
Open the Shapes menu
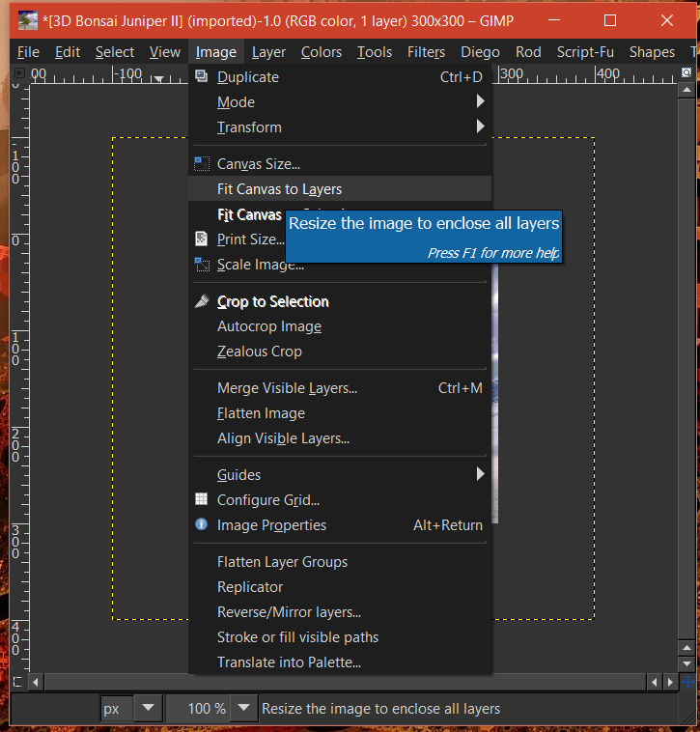click(652, 52)
